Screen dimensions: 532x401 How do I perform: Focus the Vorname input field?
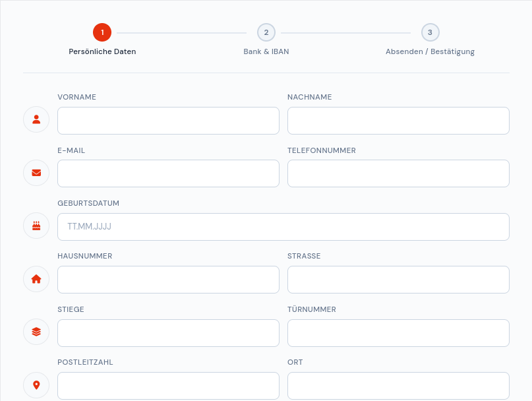pos(168,121)
